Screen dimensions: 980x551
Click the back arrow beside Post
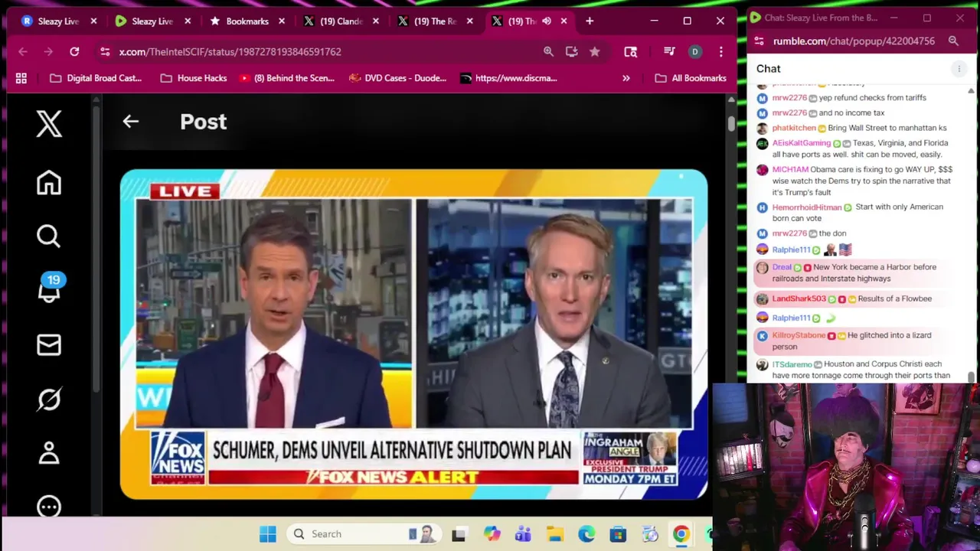130,122
